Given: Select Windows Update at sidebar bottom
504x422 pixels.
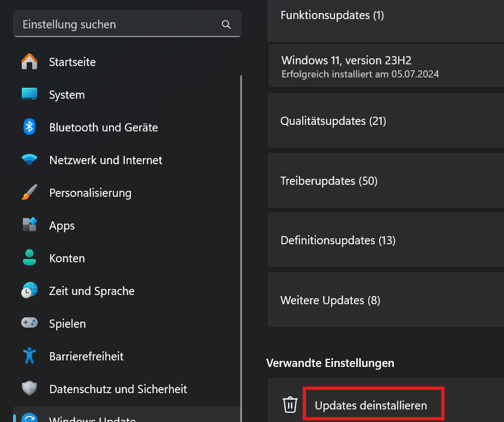Looking at the screenshot, I should [x=127, y=414].
